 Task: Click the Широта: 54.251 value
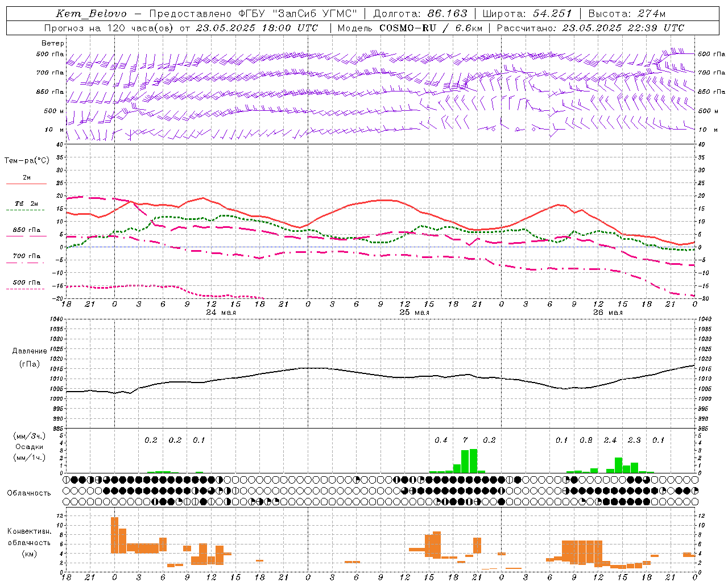click(527, 14)
